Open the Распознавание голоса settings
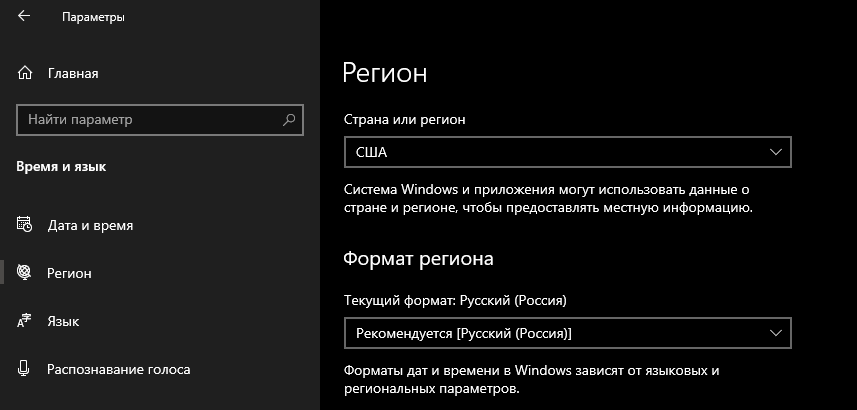857x410 pixels. pos(118,369)
